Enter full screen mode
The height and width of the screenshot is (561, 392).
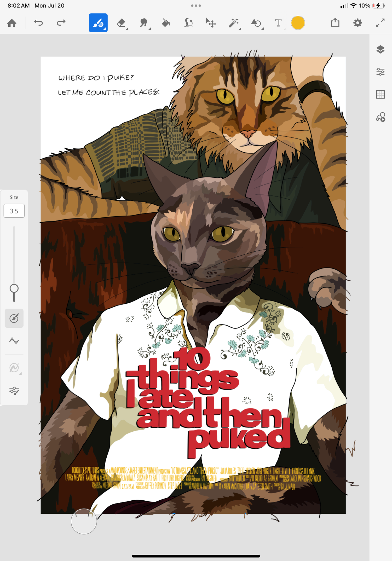tap(380, 23)
